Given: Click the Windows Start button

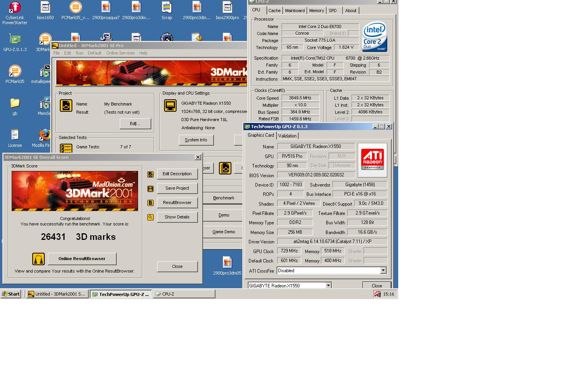Looking at the screenshot, I should tap(11, 294).
